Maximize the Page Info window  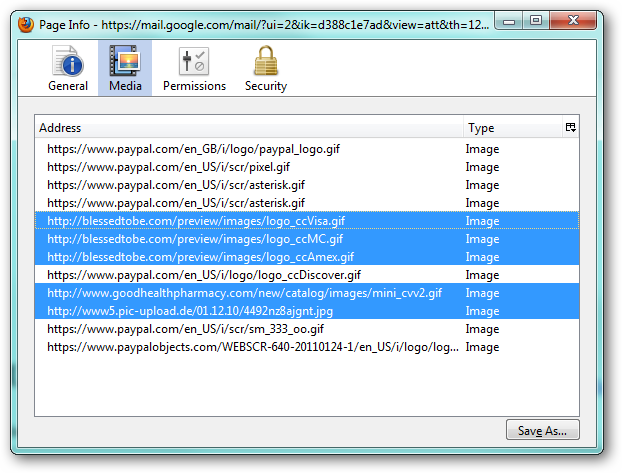click(536, 20)
